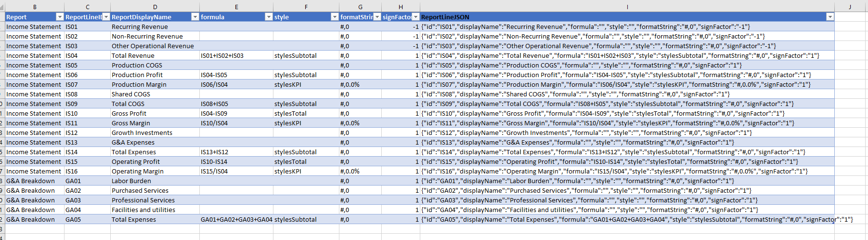Select the Growth Investments cell
This screenshot has height=240, width=868.
pos(155,133)
